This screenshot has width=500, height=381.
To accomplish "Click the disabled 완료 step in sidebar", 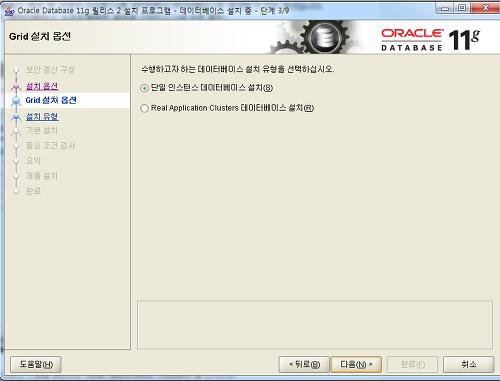I will [34, 191].
